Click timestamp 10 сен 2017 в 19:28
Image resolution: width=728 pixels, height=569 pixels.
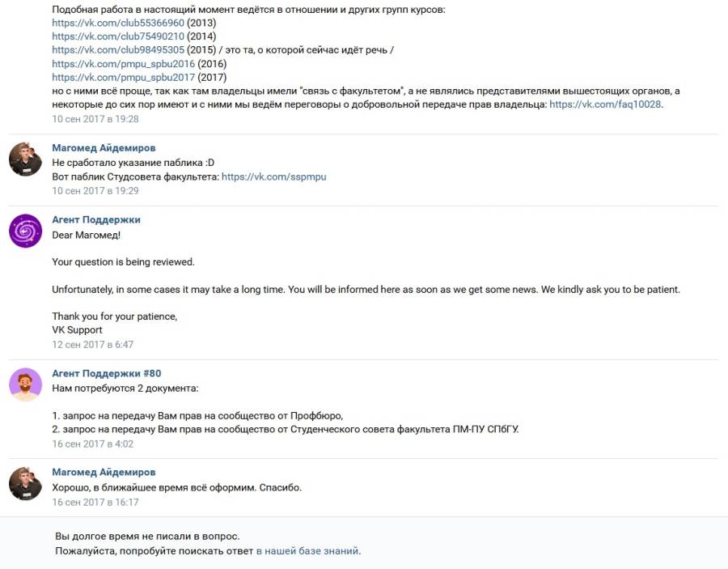(95, 119)
